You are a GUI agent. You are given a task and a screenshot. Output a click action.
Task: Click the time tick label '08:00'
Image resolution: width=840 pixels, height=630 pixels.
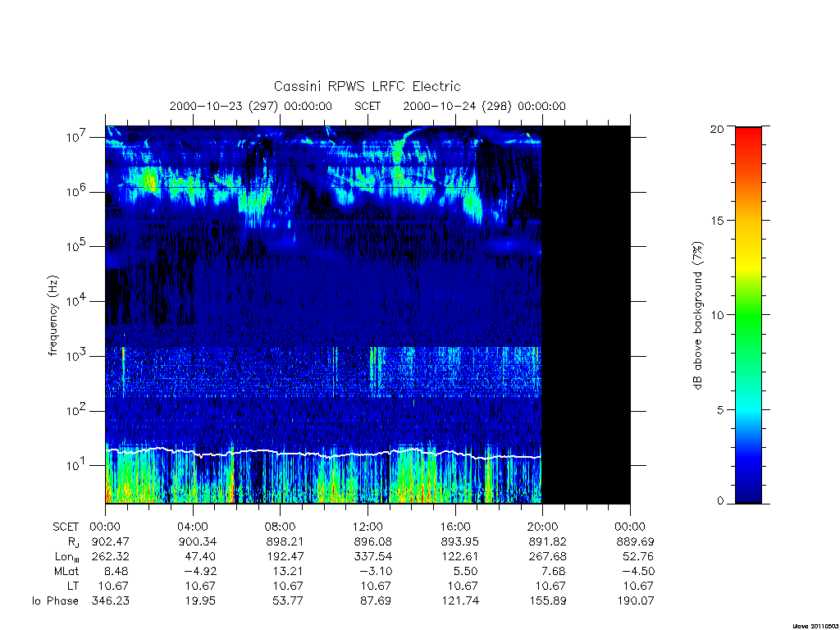[281, 527]
